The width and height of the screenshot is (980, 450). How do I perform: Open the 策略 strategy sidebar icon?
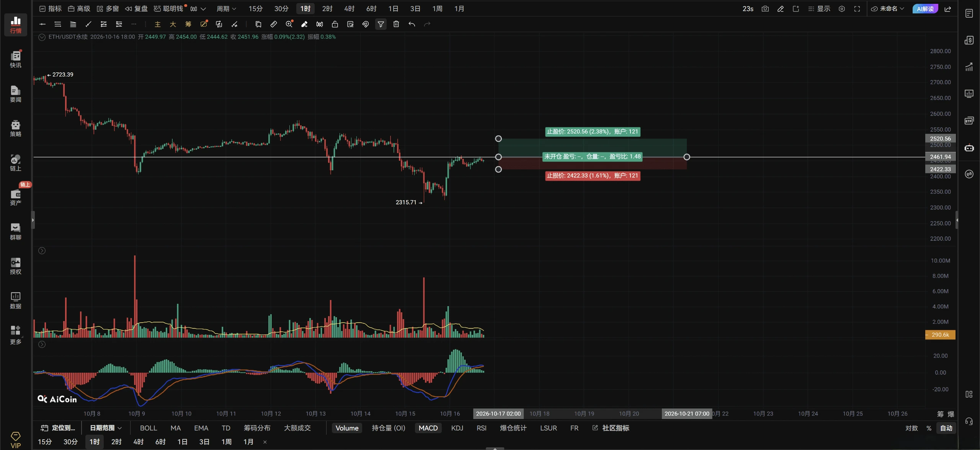[x=16, y=128]
